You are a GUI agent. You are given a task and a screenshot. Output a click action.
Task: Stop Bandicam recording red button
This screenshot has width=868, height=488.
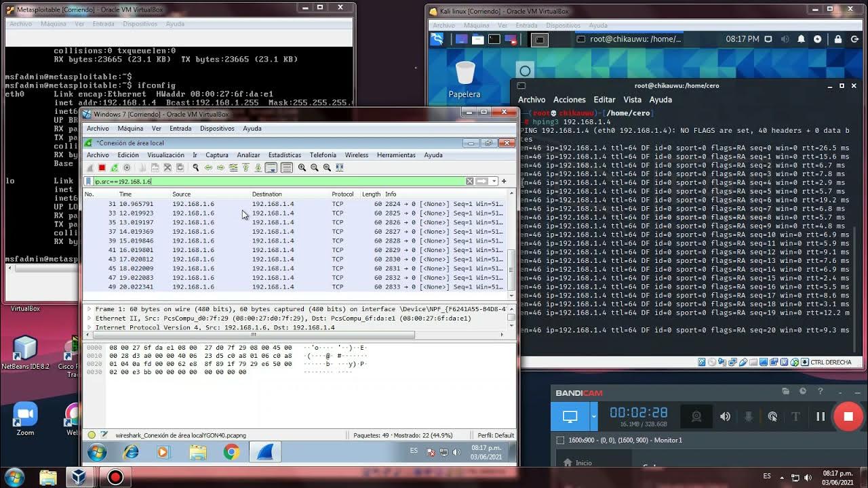tap(848, 417)
